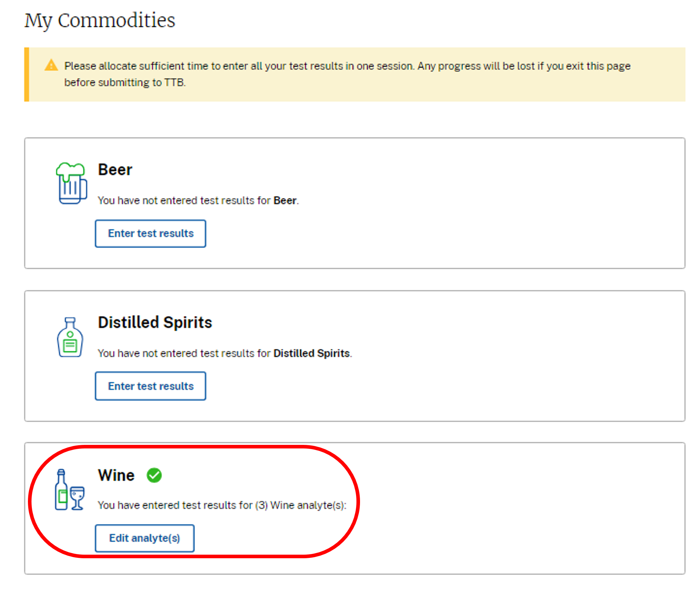Open Enter test results for Distilled Spirits

[151, 386]
